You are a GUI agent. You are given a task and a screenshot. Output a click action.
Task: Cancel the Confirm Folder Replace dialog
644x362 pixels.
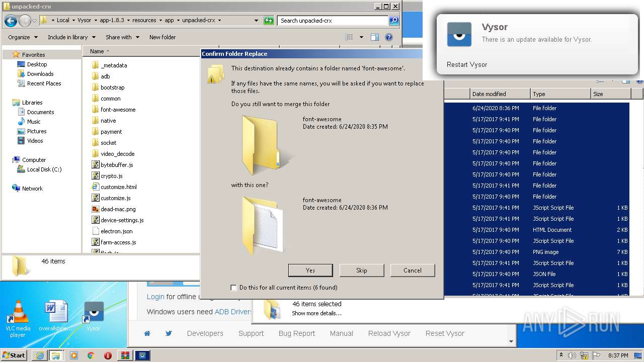point(413,270)
